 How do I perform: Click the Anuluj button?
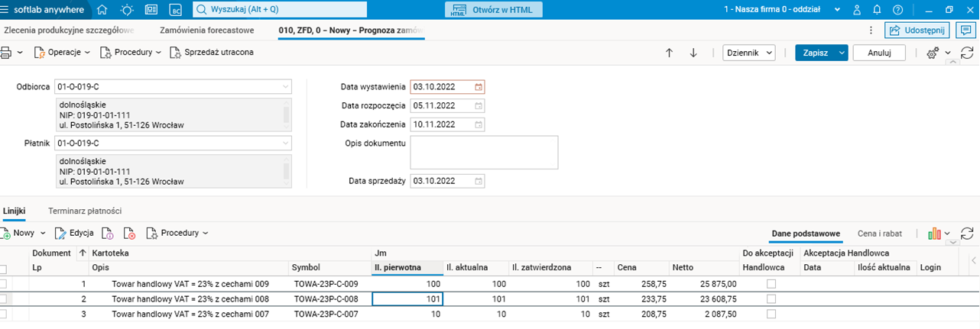(x=879, y=53)
